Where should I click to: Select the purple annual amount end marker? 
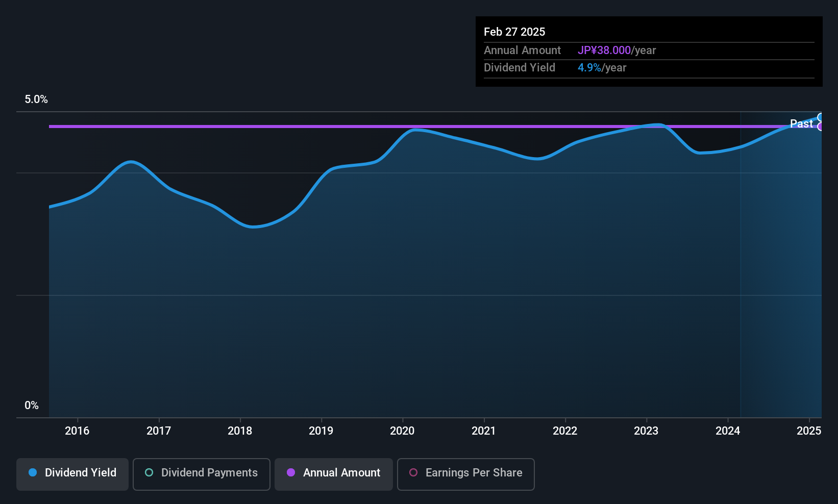821,127
